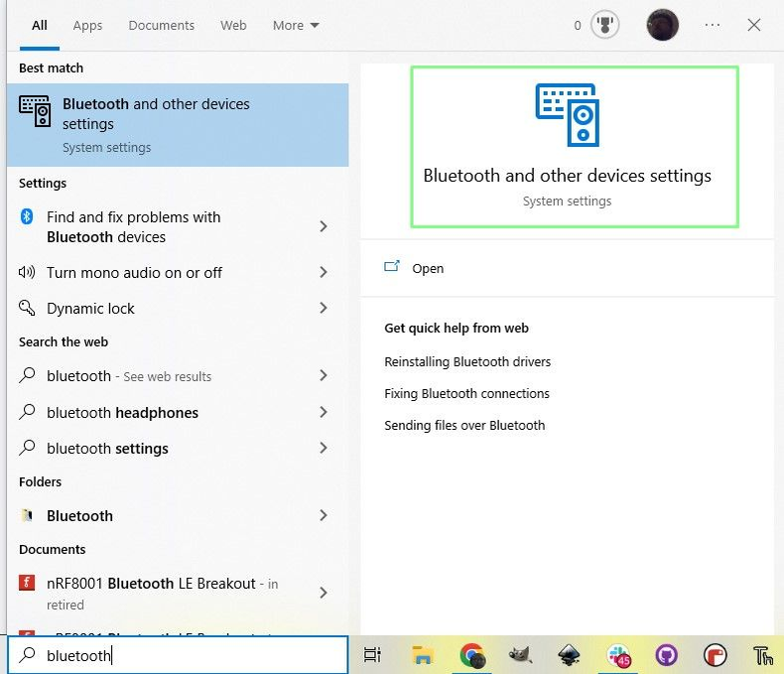Image resolution: width=784 pixels, height=674 pixels.
Task: Expand Find and fix problems with Bluetooth devices
Action: click(x=324, y=226)
